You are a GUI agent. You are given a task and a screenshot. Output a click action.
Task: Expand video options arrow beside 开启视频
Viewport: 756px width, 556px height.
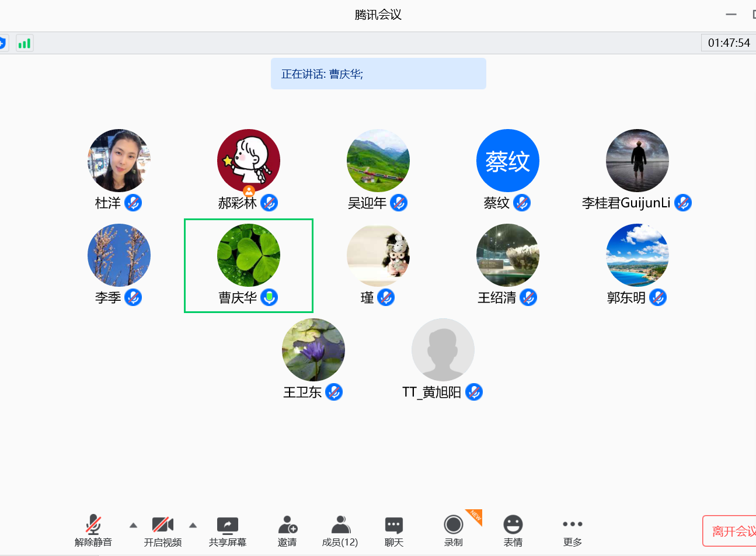coord(193,525)
